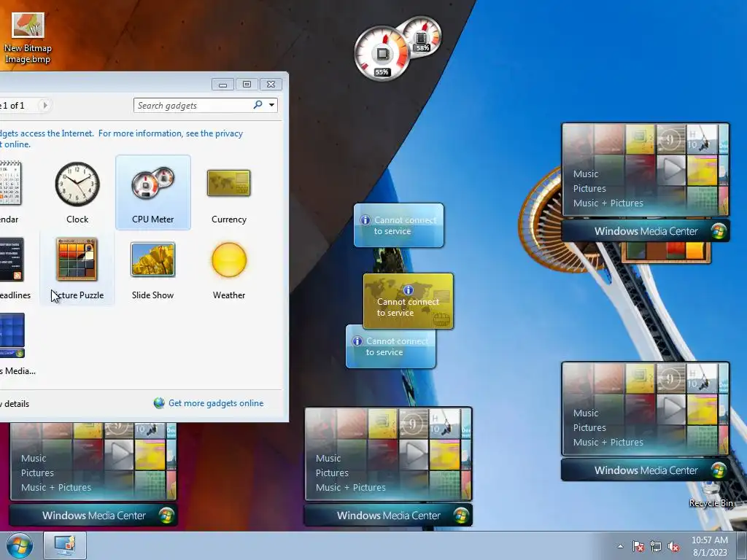This screenshot has width=747, height=560.
Task: Click Music in bottom-left Media Center gadget
Action: click(34, 458)
